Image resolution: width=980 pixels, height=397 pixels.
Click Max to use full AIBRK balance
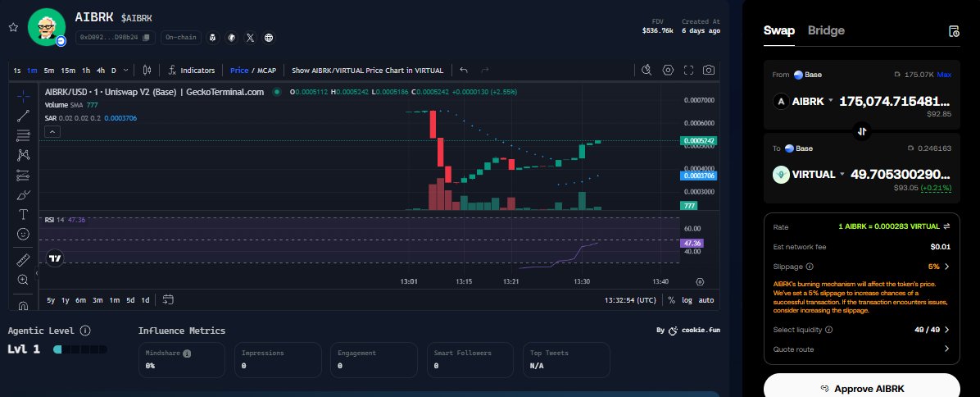point(944,75)
